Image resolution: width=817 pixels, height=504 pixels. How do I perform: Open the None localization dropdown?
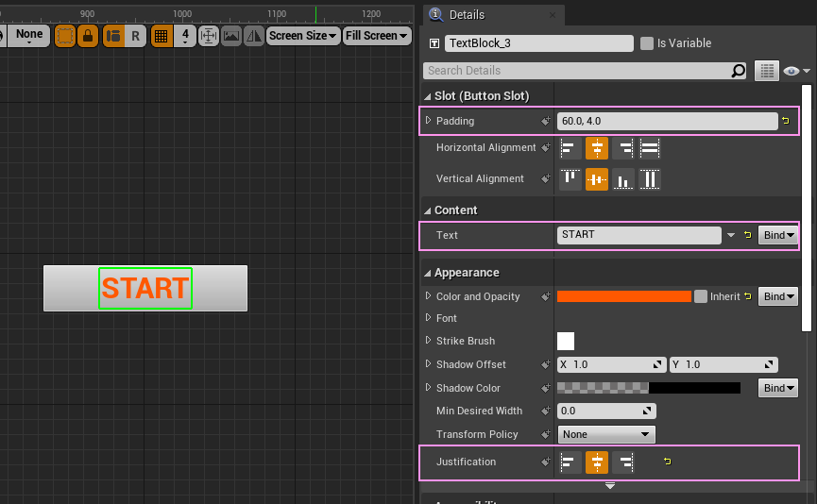point(29,36)
